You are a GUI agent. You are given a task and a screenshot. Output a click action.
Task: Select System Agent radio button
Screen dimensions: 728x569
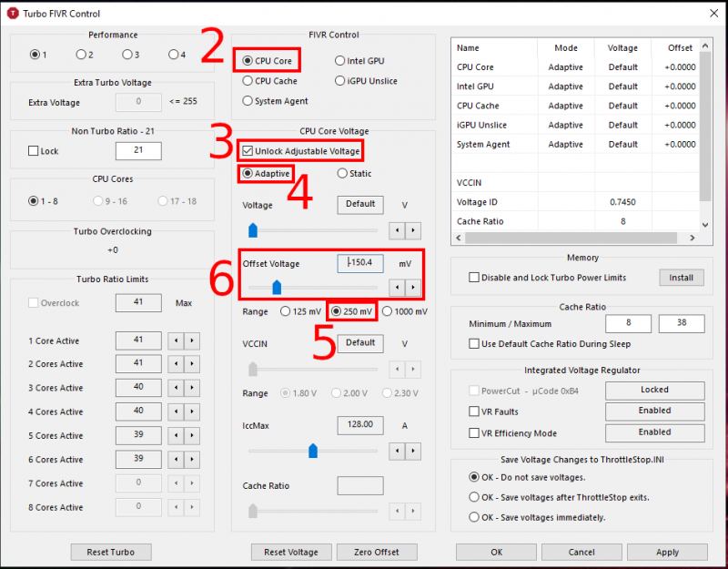(276, 101)
